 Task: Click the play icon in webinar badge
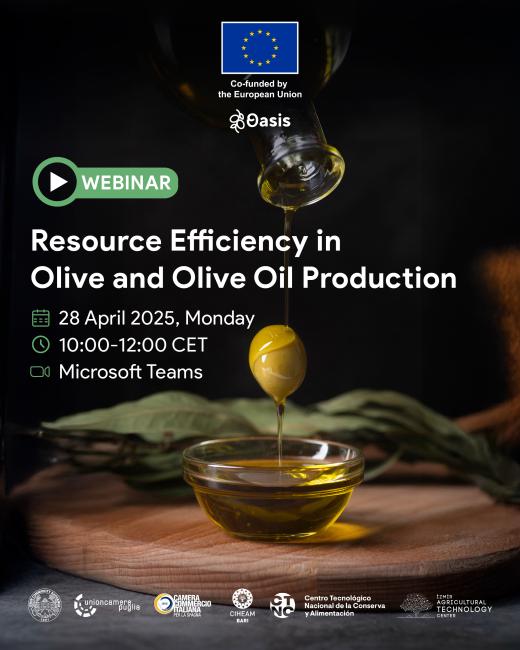(x=57, y=182)
